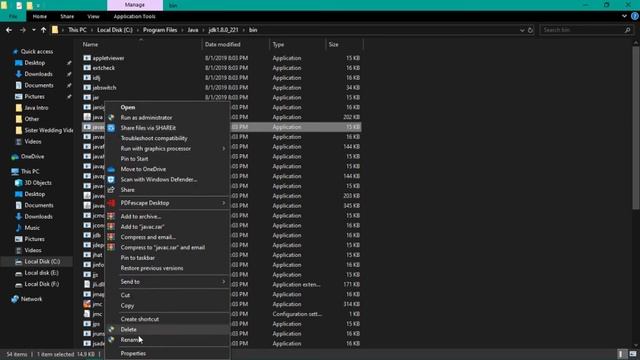Sort by Name column header
Viewport: 640px width, 360px height.
pyautogui.click(x=90, y=44)
